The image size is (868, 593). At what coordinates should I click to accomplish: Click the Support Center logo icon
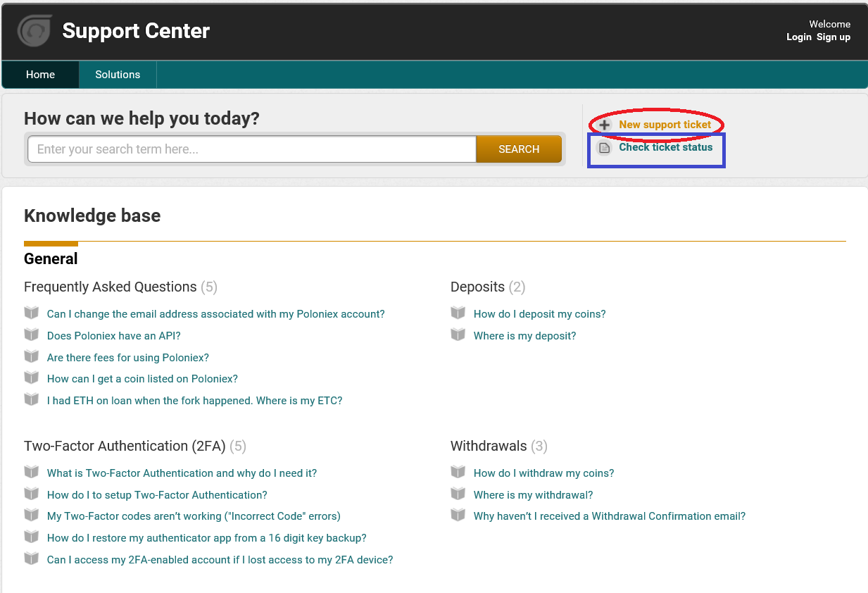click(x=34, y=31)
